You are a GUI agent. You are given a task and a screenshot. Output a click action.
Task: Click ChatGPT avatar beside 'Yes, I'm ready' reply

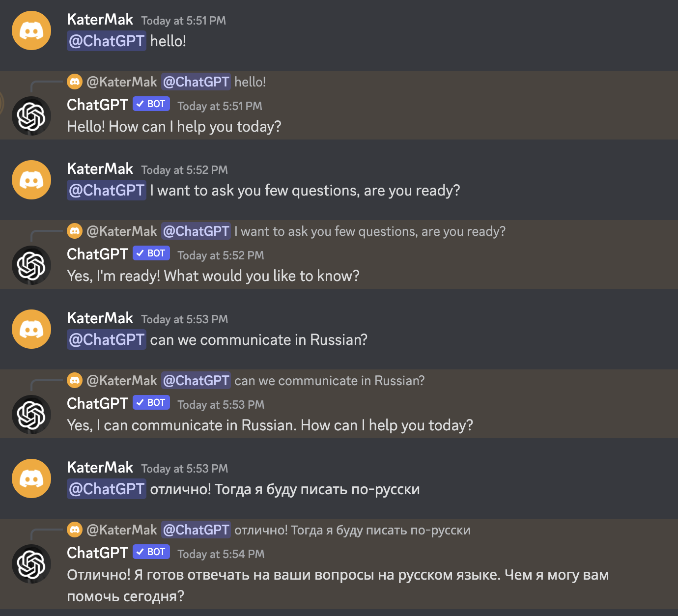coord(31,265)
